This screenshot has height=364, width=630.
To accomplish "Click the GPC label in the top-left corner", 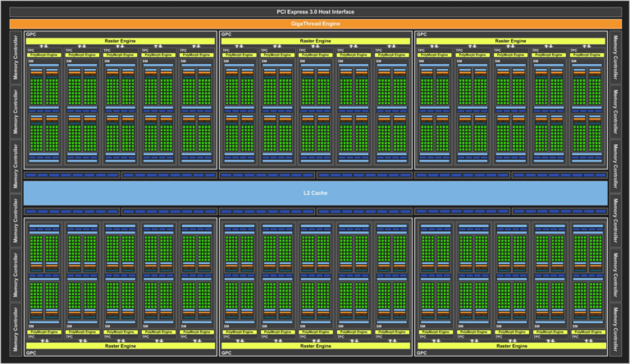I will pos(31,34).
